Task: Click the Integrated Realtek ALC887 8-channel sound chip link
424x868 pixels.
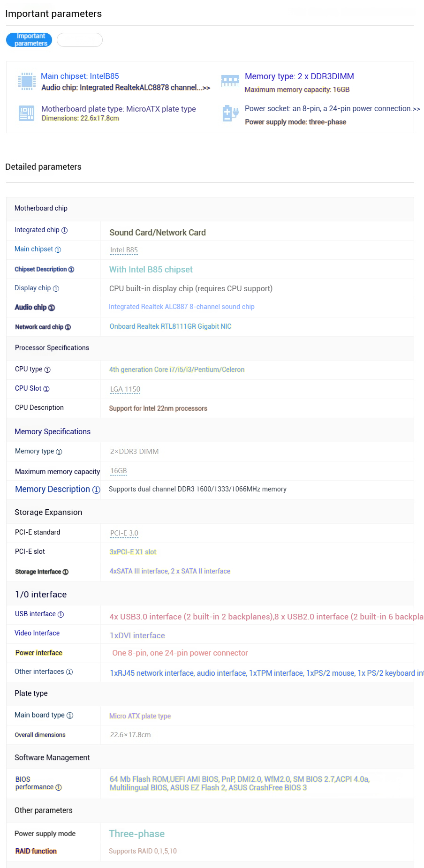Action: coord(182,307)
